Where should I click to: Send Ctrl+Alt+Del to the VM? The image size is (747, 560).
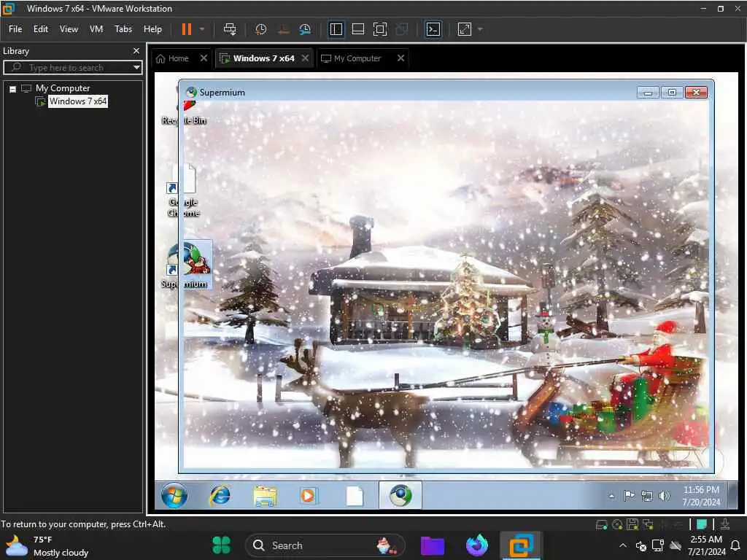pyautogui.click(x=230, y=29)
